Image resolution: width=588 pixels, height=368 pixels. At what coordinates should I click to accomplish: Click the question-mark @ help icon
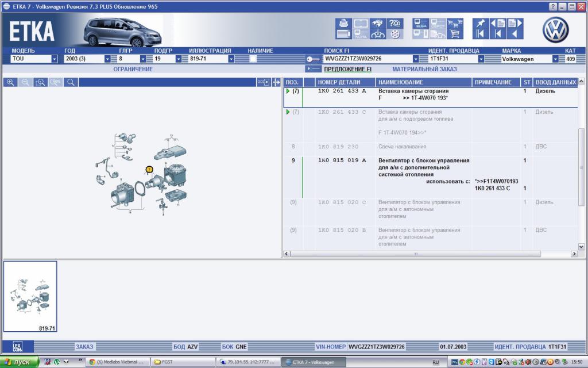pos(394,23)
